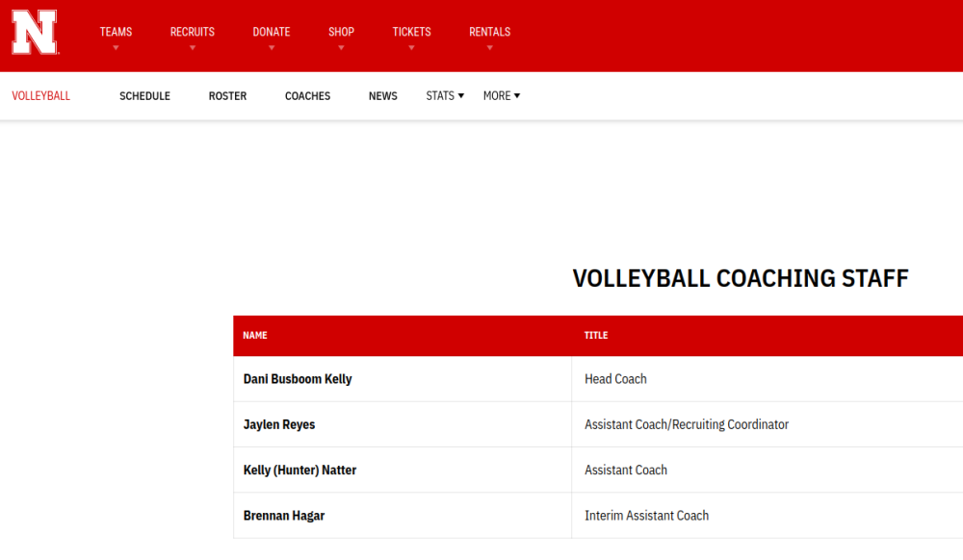Expand the Stats dropdown
Screen dimensions: 963x560
pos(445,96)
